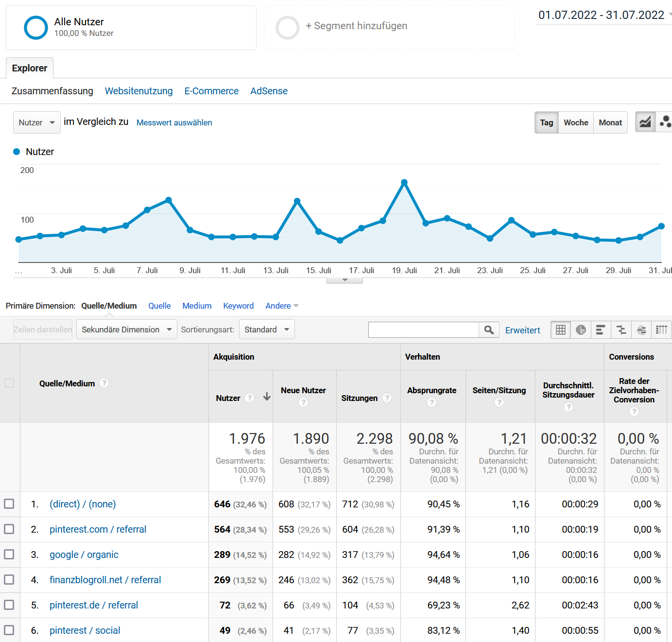Open the Explorer tab
672x642 pixels.
click(x=30, y=68)
